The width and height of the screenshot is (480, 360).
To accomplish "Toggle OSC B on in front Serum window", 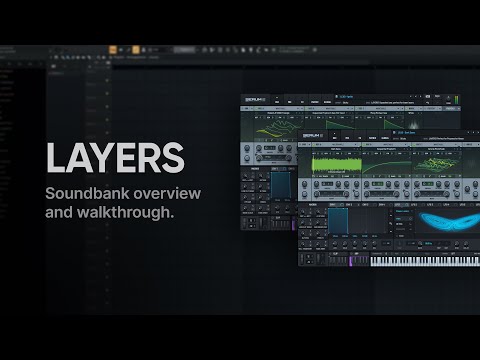I will [364, 145].
